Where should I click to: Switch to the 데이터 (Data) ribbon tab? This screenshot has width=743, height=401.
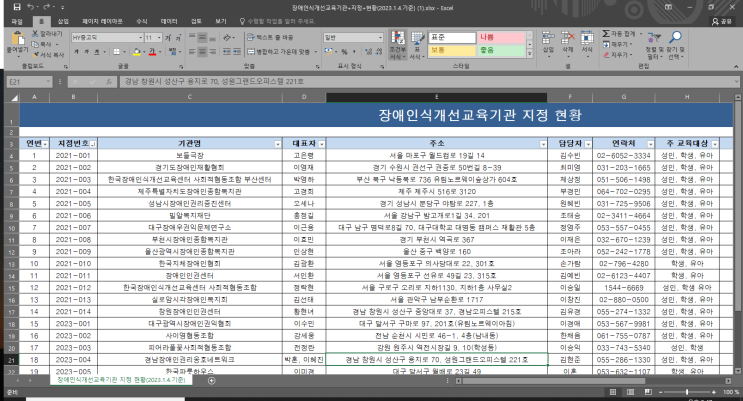click(169, 21)
